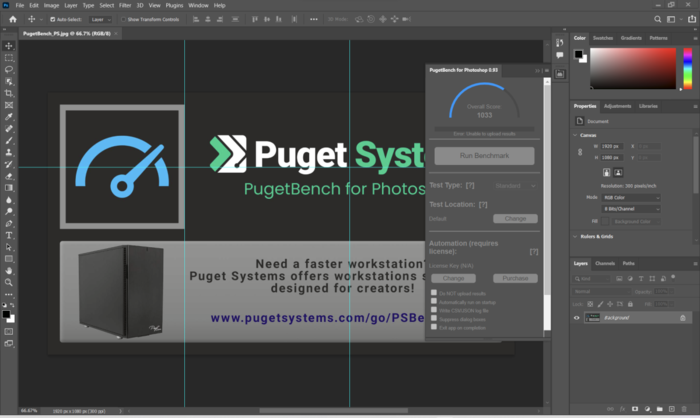Pick a color in the color field
Viewport: 700px width, 418px height.
click(x=633, y=69)
